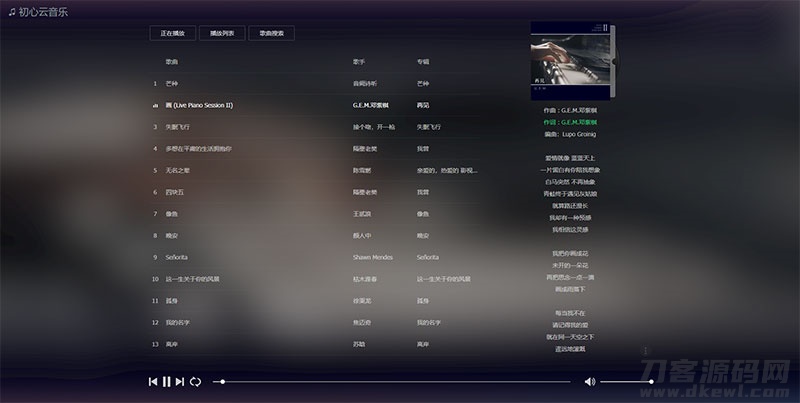
Task: Toggle the loop playback mode icon
Action: pos(196,381)
